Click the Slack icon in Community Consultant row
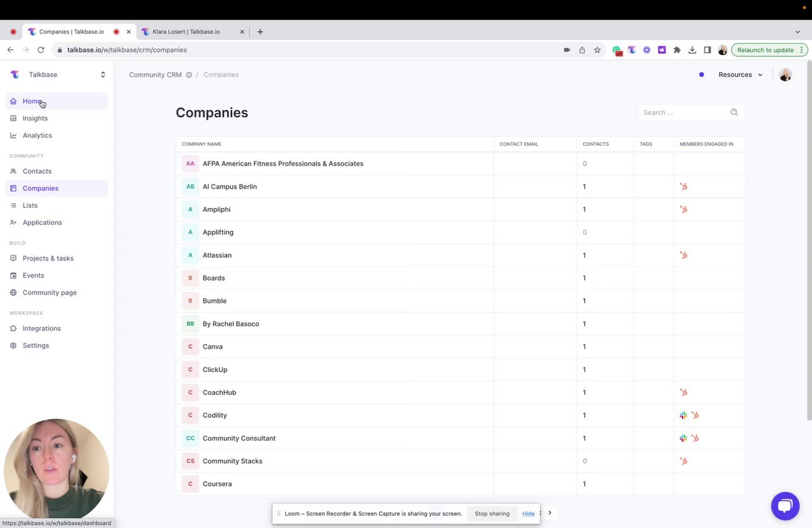Screen dimensions: 812x528 tap(683, 439)
